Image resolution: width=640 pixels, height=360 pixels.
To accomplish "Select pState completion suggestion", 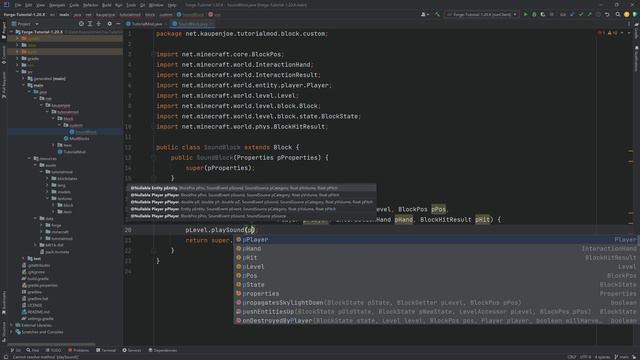I will [436, 284].
